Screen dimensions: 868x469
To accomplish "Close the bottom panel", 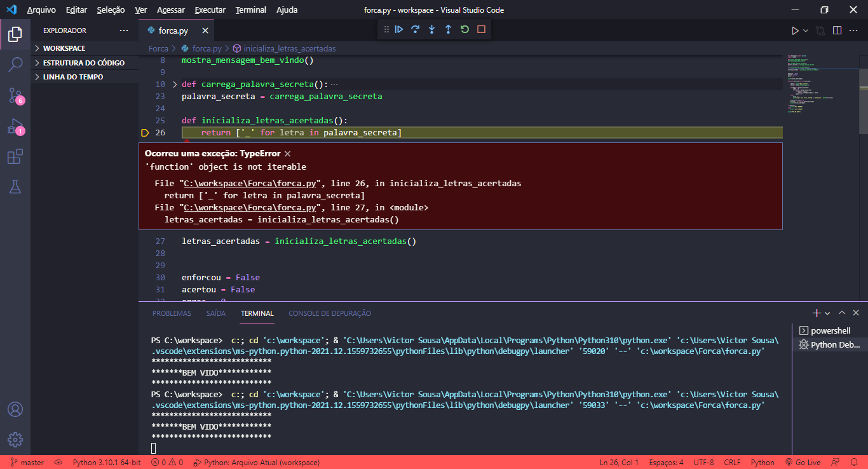I will point(856,313).
